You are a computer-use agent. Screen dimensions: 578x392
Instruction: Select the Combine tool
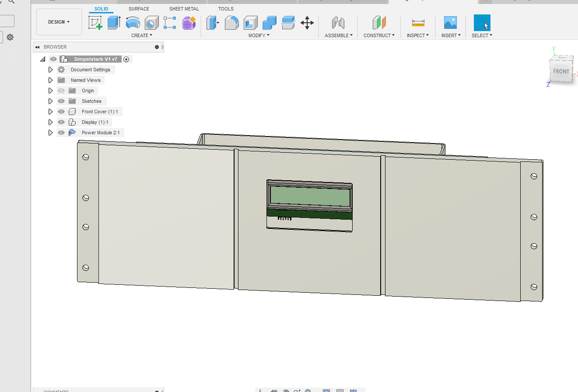pyautogui.click(x=270, y=23)
